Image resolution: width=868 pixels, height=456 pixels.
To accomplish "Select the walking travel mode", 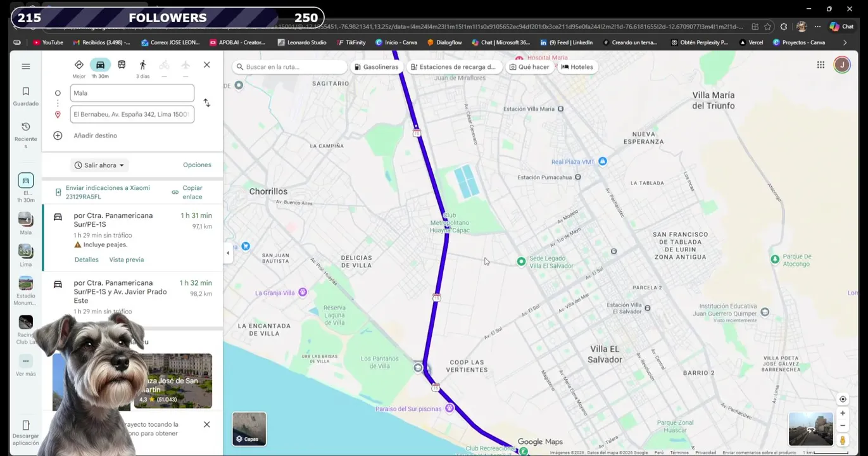I will coord(143,68).
